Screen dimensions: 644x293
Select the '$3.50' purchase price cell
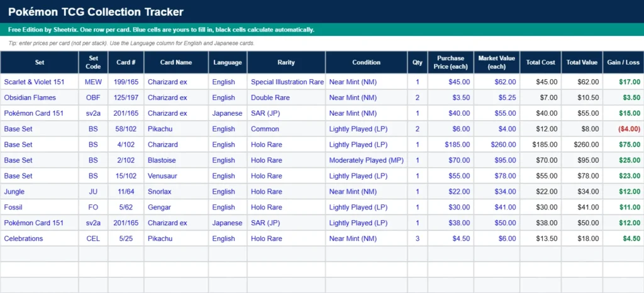[450, 97]
